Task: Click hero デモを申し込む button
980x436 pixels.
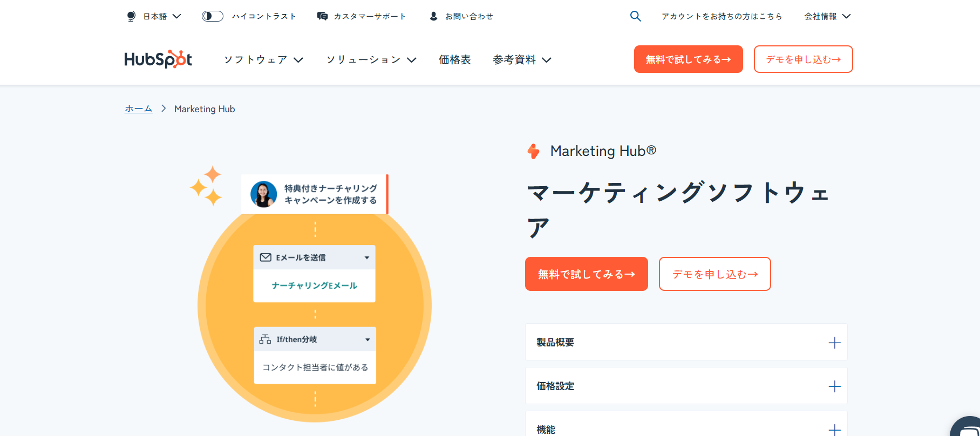Action: point(715,274)
